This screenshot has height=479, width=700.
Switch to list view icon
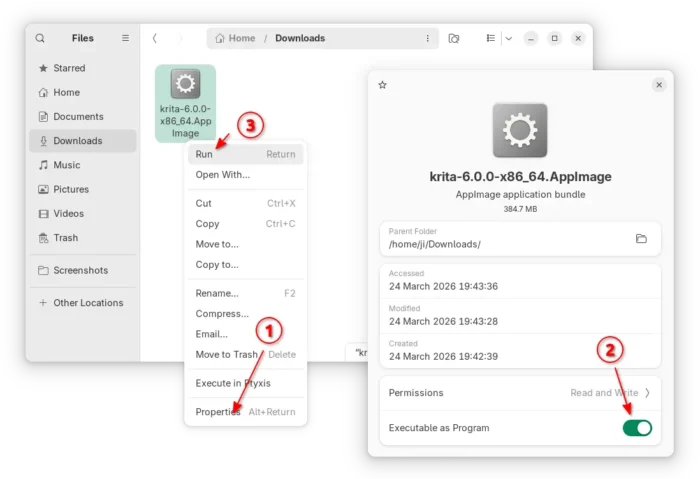click(x=490, y=38)
